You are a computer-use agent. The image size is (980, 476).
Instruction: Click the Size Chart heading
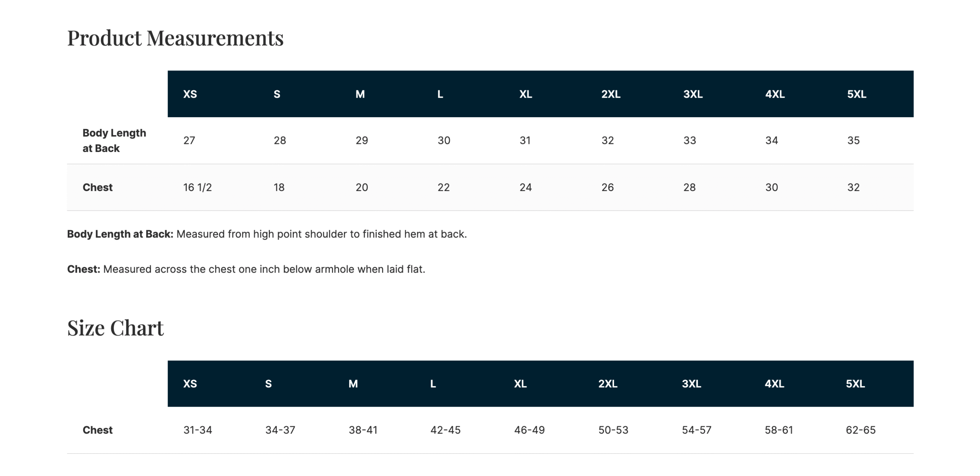(x=115, y=328)
